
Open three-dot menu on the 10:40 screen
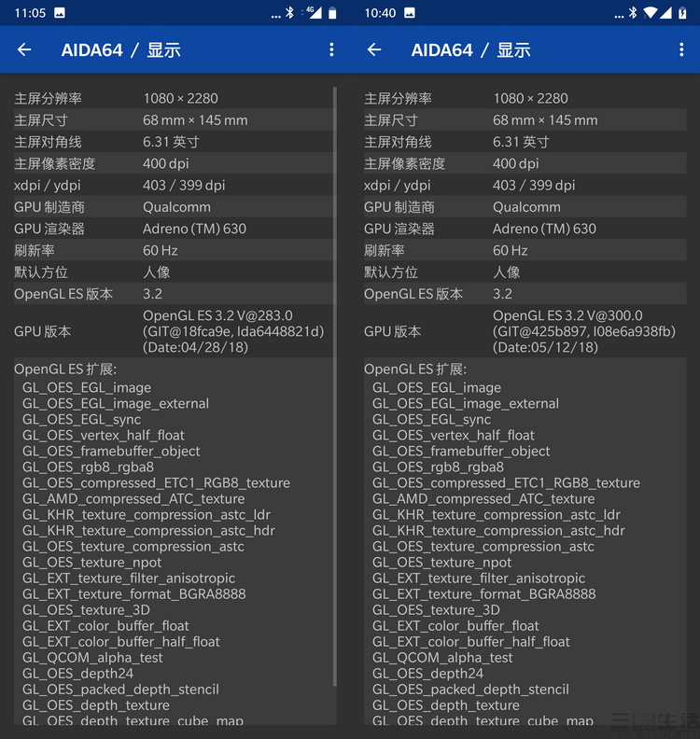coord(681,49)
